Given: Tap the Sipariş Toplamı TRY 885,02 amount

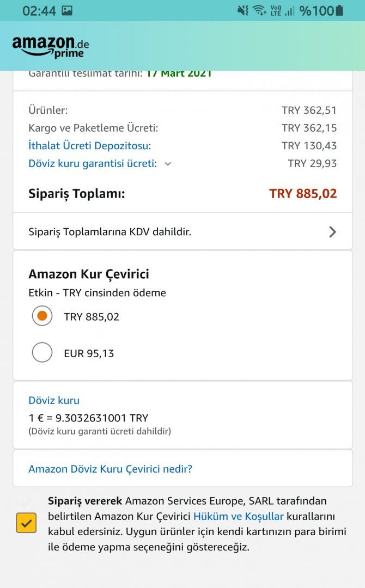Looking at the screenshot, I should click(303, 193).
